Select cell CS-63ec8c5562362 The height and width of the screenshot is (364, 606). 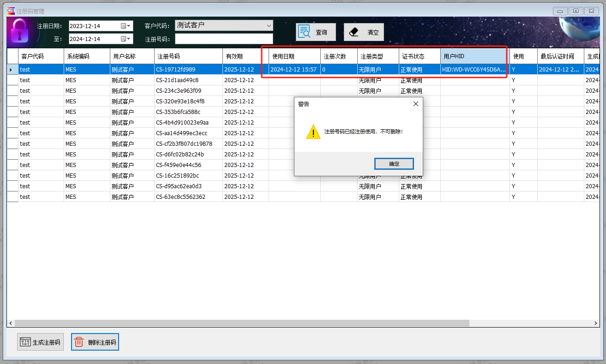click(x=188, y=197)
